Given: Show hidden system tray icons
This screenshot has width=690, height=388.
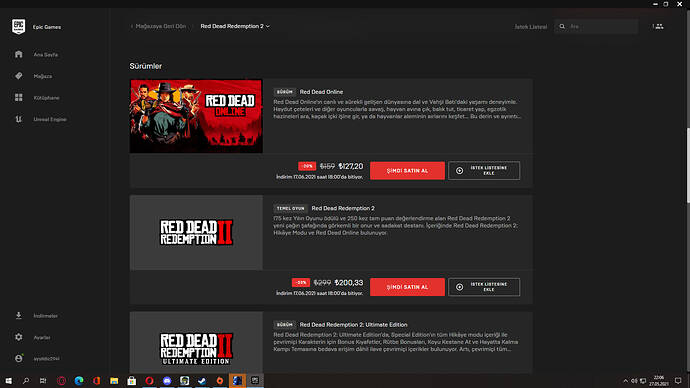Looking at the screenshot, I should coord(625,381).
